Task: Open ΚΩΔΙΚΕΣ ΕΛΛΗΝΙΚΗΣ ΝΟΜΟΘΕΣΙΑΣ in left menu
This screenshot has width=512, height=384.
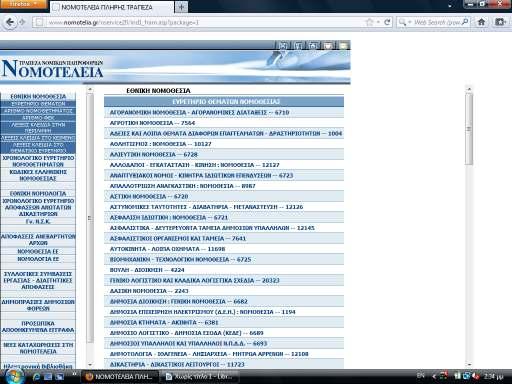Action: pos(38,175)
